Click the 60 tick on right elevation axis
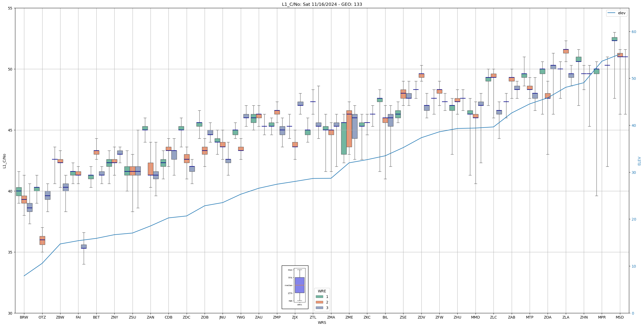This screenshot has width=644, height=327. tap(633, 32)
